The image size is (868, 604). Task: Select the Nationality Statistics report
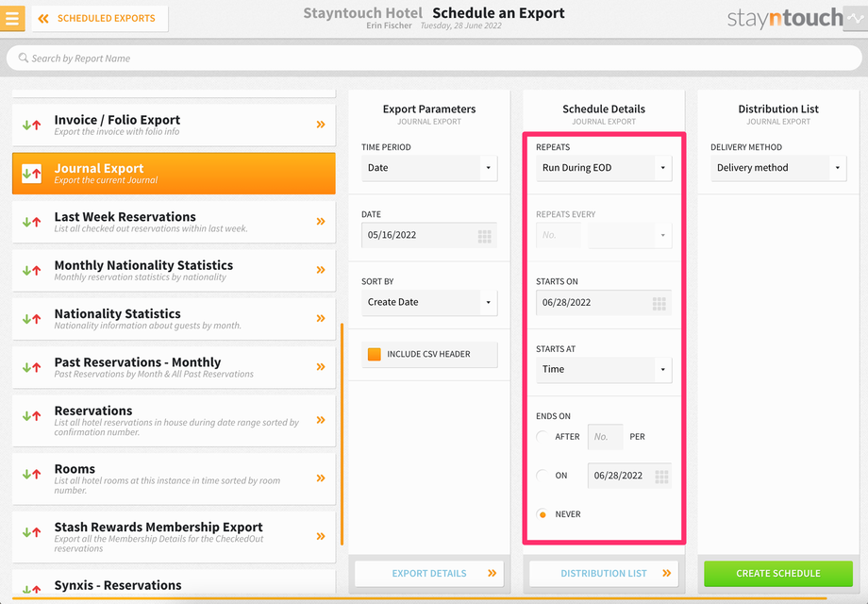(x=174, y=319)
